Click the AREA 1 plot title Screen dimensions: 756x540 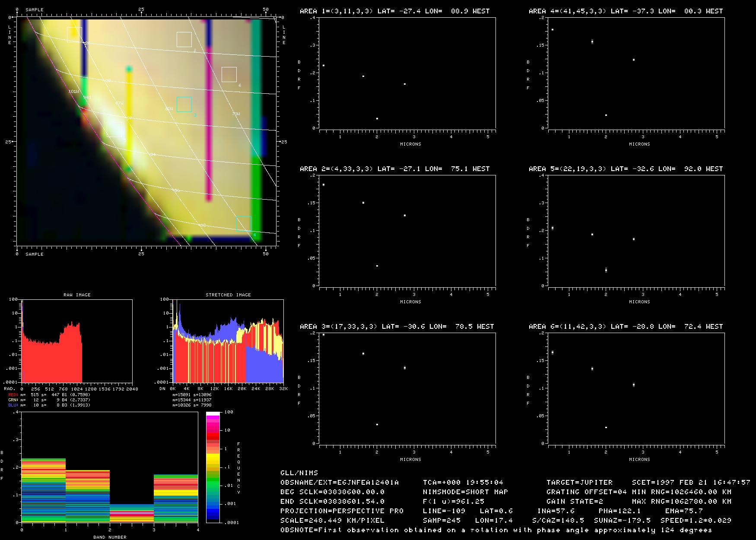tap(394, 11)
